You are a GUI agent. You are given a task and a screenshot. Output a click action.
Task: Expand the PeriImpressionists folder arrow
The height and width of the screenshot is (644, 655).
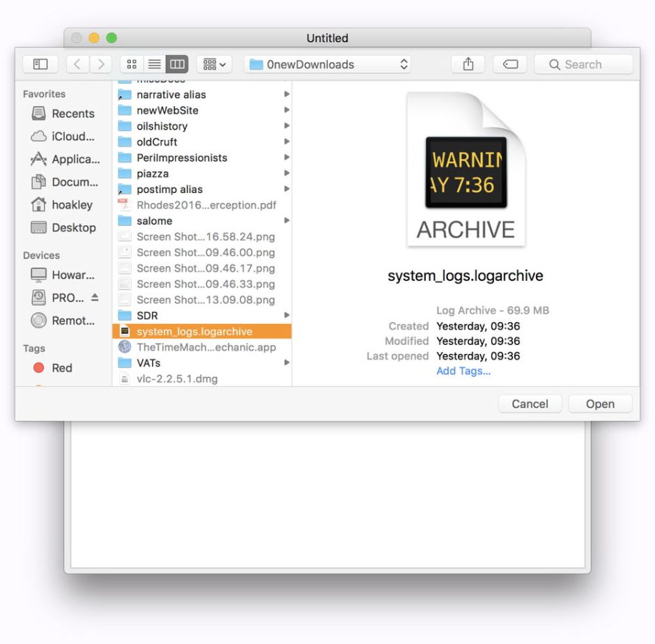286,158
